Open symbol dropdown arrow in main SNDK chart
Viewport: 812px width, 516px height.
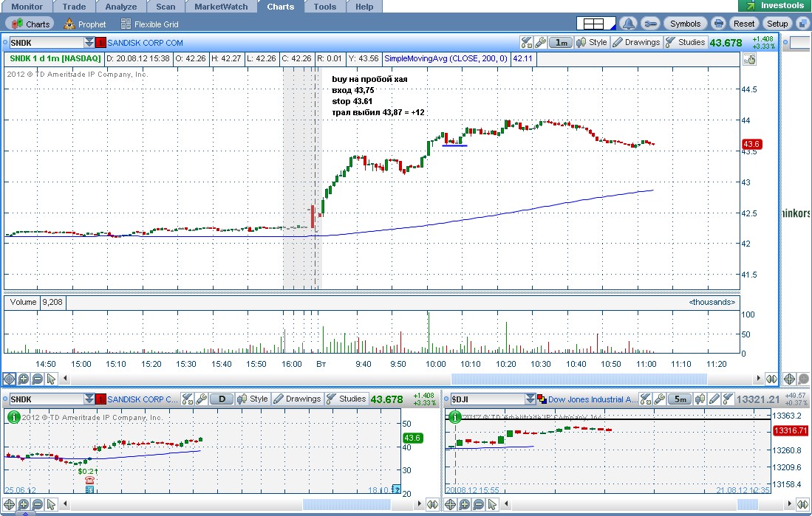pyautogui.click(x=89, y=42)
